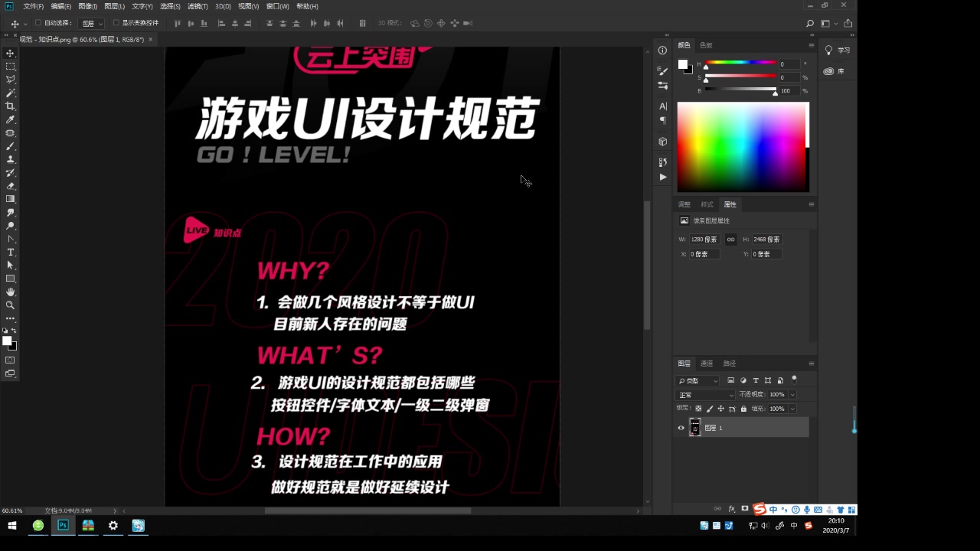The height and width of the screenshot is (551, 980).
Task: Toggle lock all padlock icon
Action: 743,409
